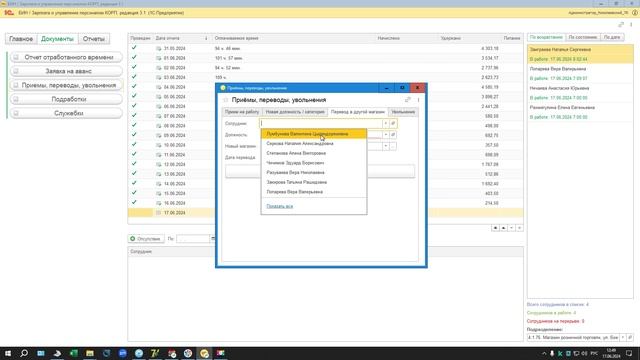Open Заявка на аванс
The height and width of the screenshot is (360, 640).
66,71
